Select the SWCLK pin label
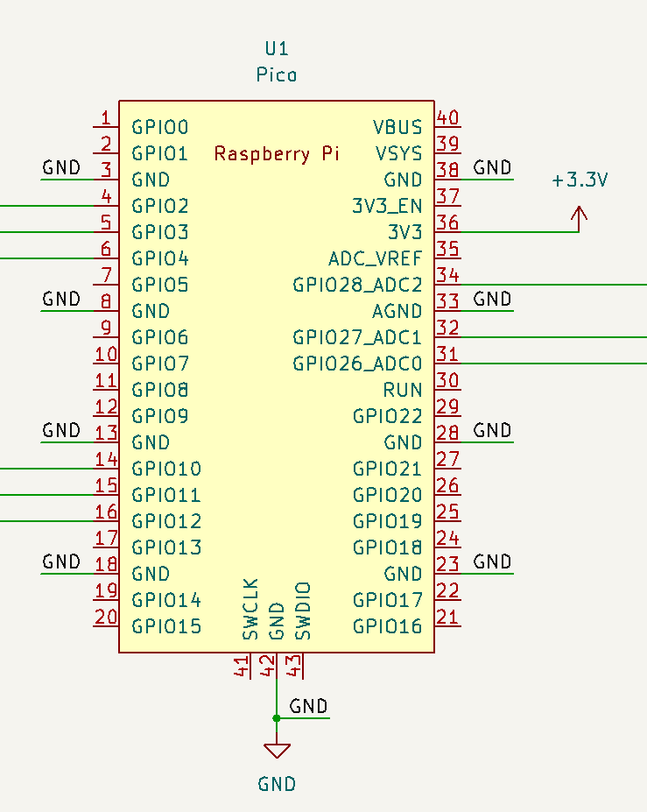This screenshot has height=812, width=647. point(251,608)
